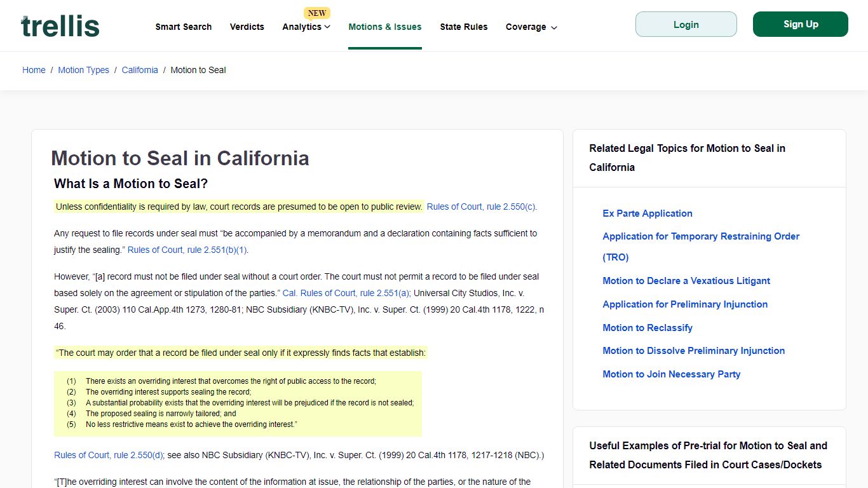Open the Motion to Join Necessary Party topic
This screenshot has height=488, width=868.
[x=672, y=374]
